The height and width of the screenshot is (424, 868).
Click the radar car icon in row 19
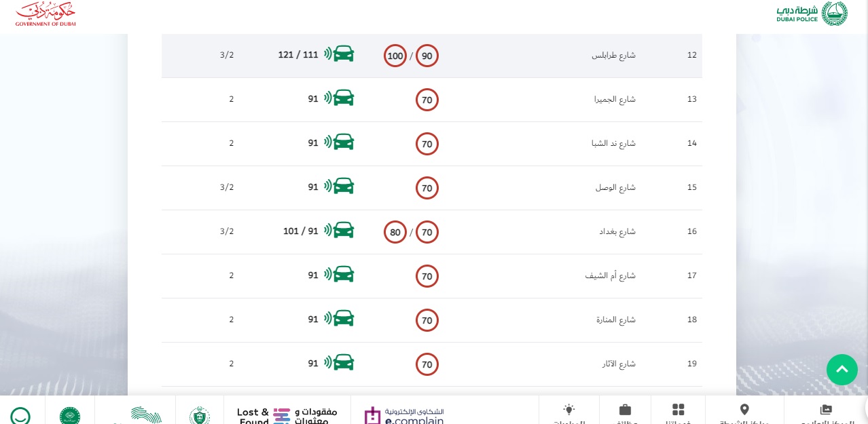(339, 363)
